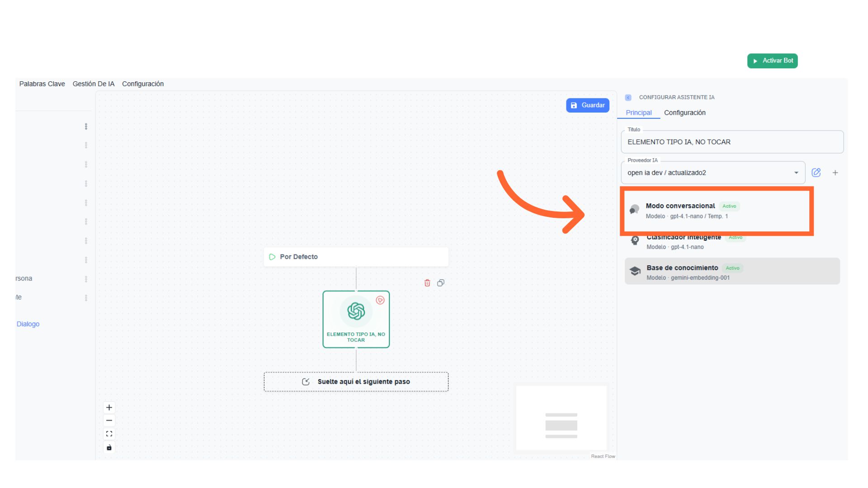Zoom in on the flow canvas
Screen dimensions: 868x488
click(109, 408)
